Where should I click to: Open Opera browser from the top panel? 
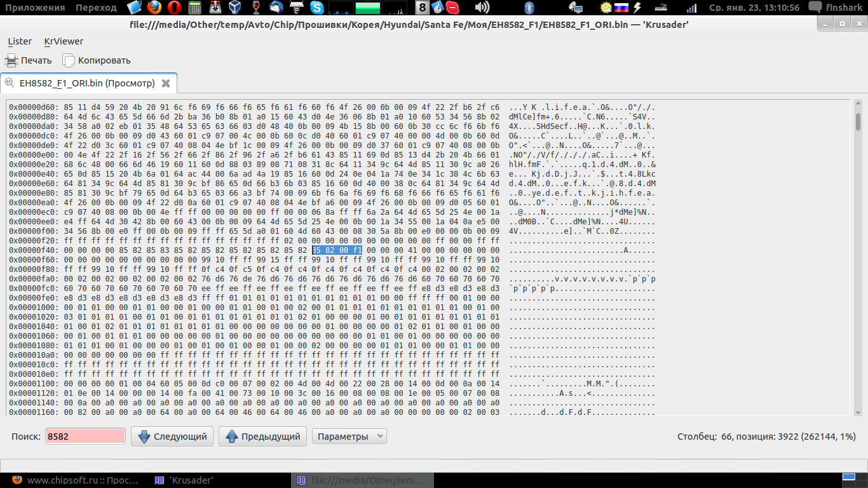tap(174, 8)
